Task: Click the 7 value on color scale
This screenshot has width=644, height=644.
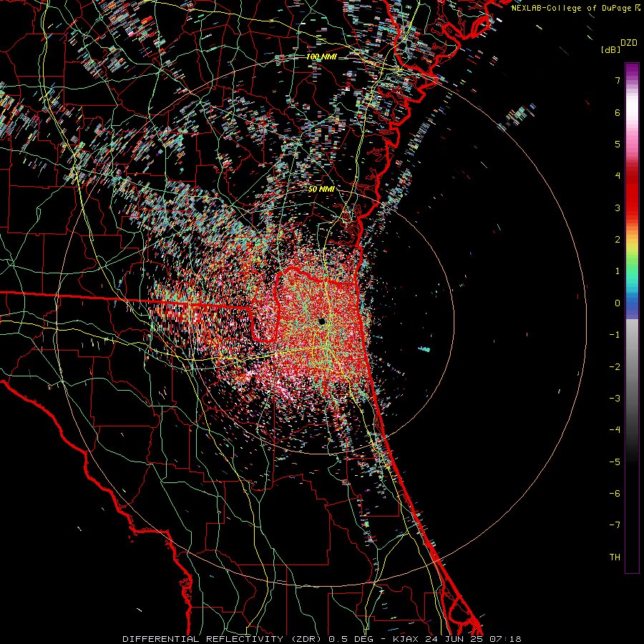Action: [618, 80]
